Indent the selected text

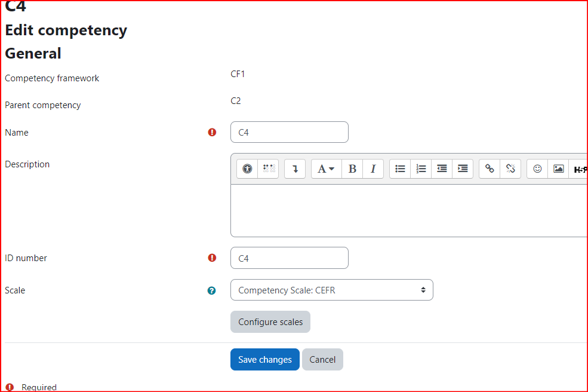coord(463,169)
